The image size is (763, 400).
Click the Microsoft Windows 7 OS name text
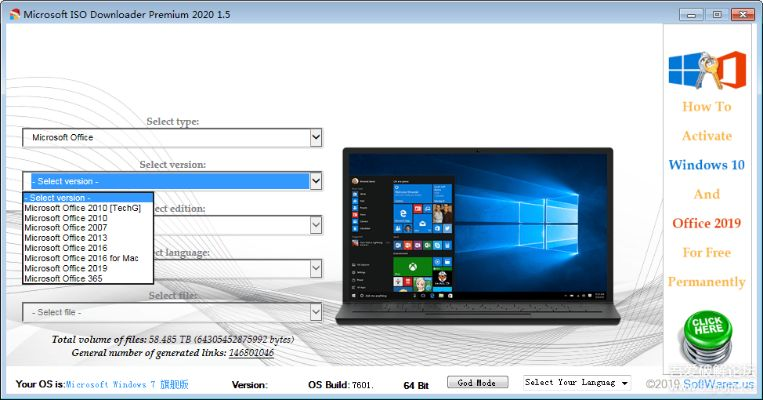pyautogui.click(x=127, y=384)
